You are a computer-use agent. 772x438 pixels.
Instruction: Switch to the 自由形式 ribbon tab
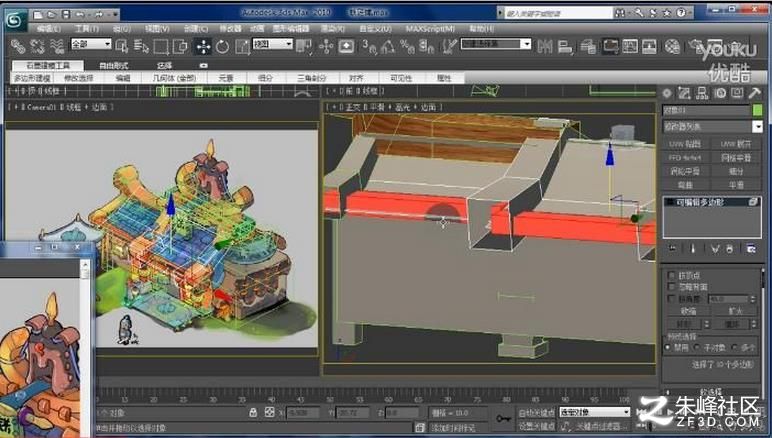tap(114, 65)
